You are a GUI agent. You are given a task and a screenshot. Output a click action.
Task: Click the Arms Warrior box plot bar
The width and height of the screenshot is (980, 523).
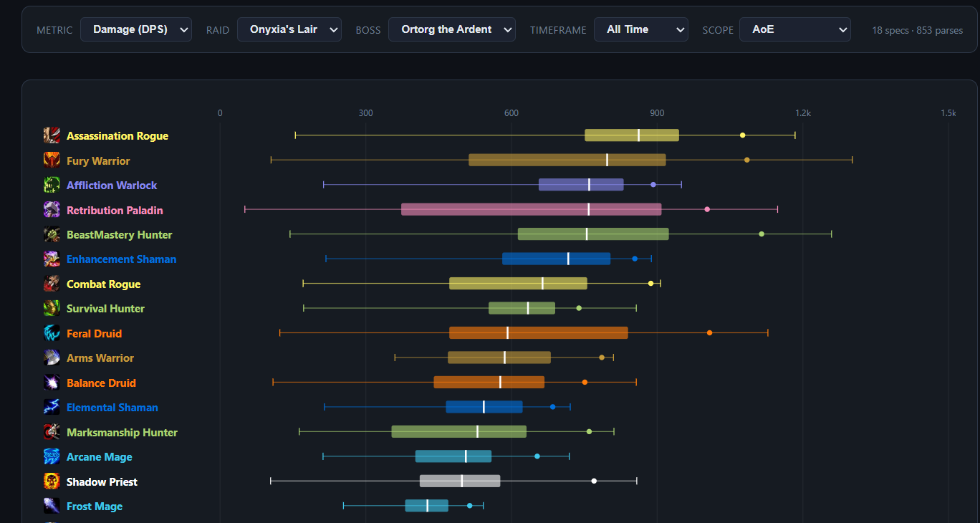click(x=499, y=358)
